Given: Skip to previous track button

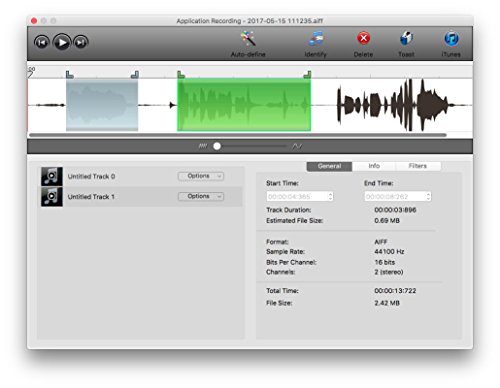Looking at the screenshot, I should tap(42, 42).
